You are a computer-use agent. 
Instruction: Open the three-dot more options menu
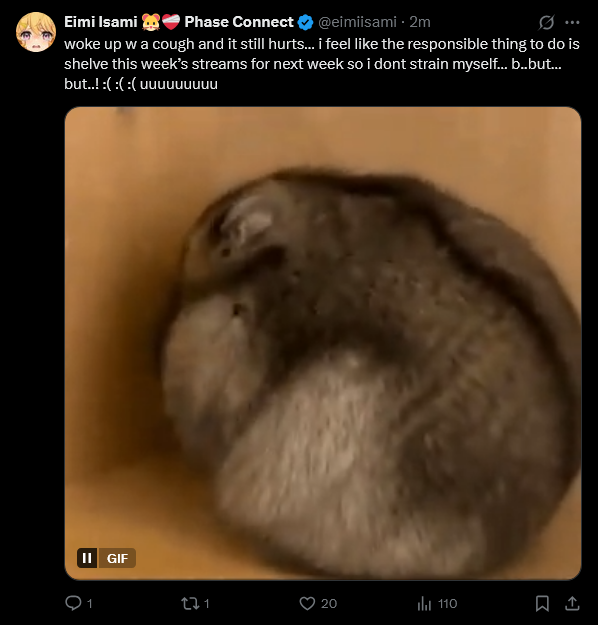(572, 22)
